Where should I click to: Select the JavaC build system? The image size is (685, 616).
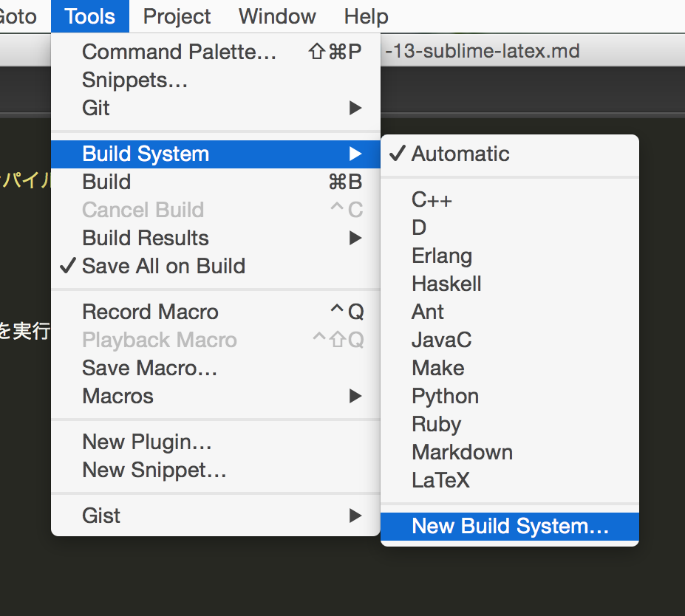(509, 340)
